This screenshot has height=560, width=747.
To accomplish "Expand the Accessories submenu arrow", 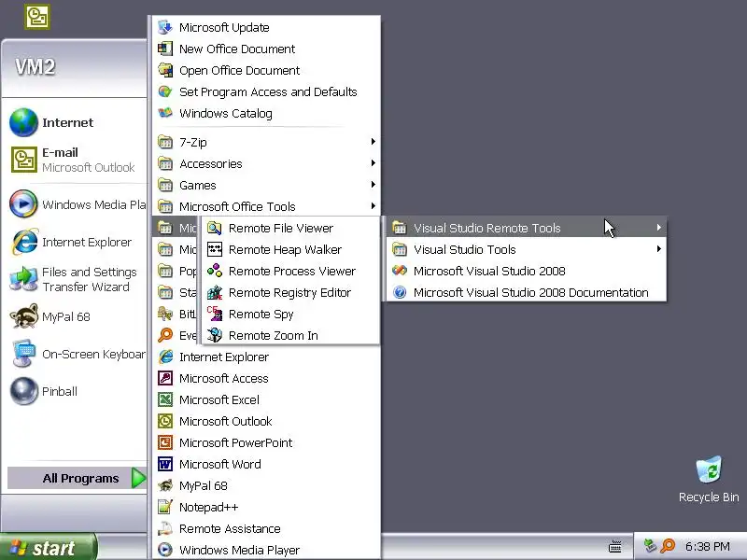I will [x=373, y=162].
